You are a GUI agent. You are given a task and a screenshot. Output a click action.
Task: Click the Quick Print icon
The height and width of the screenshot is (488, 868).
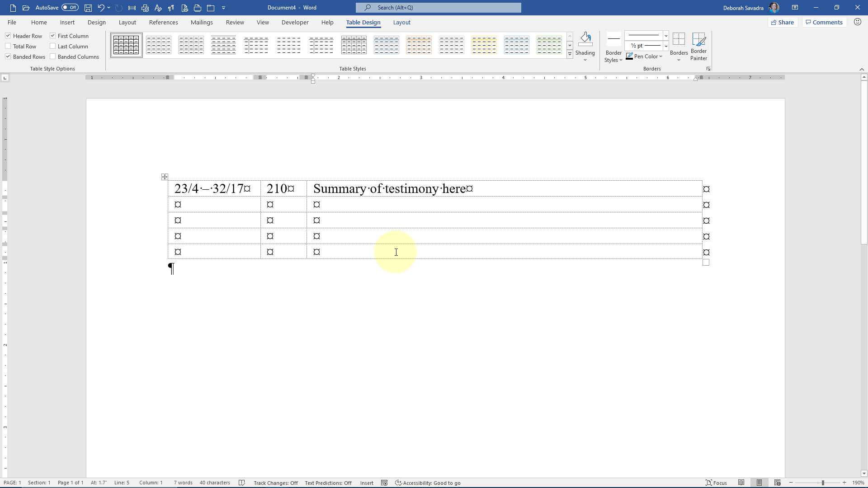point(145,8)
